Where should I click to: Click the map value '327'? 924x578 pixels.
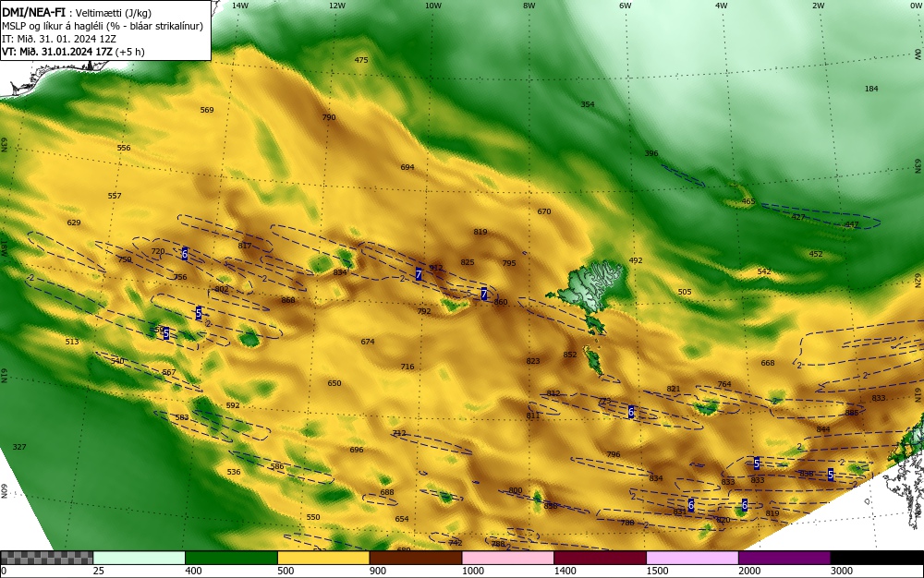point(19,447)
